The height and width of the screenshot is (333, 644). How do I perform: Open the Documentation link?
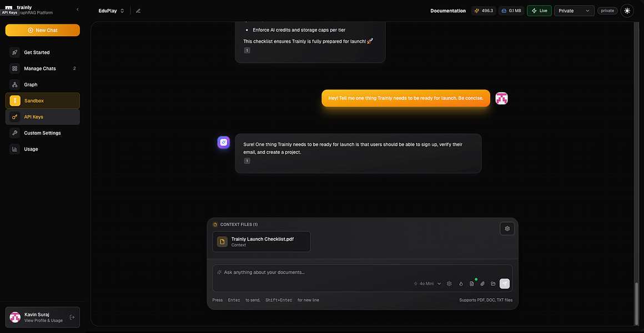447,11
